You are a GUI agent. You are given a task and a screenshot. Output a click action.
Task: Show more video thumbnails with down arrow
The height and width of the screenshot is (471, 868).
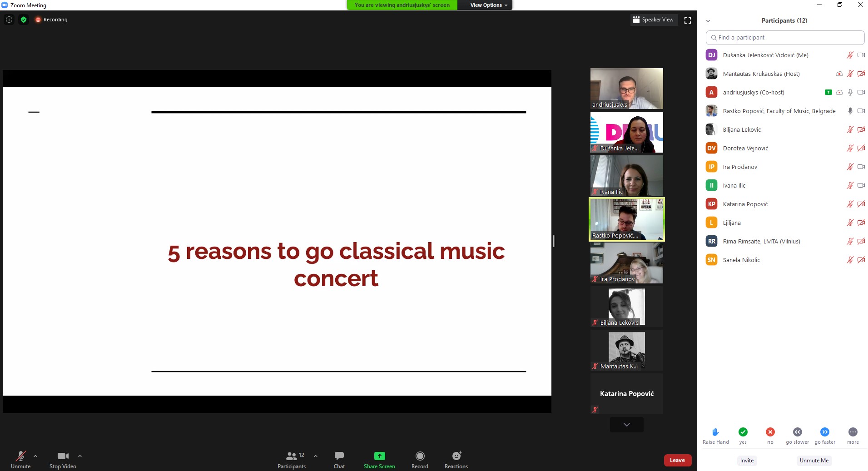pos(626,425)
